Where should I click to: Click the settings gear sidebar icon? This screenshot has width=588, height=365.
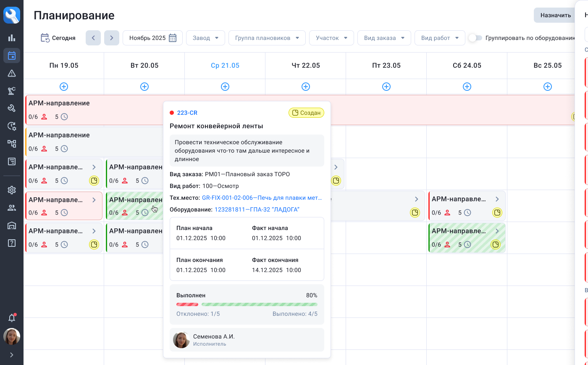click(x=12, y=190)
